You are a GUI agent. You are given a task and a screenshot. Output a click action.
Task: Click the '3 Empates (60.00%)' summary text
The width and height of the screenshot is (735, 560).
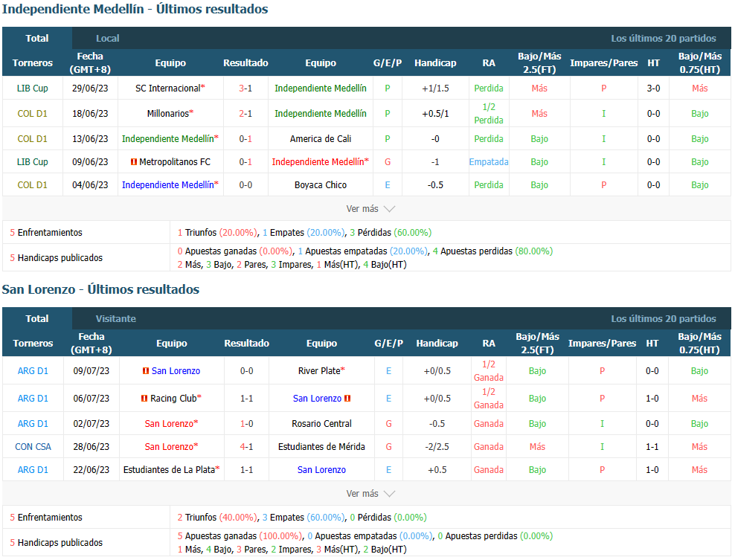(x=304, y=518)
